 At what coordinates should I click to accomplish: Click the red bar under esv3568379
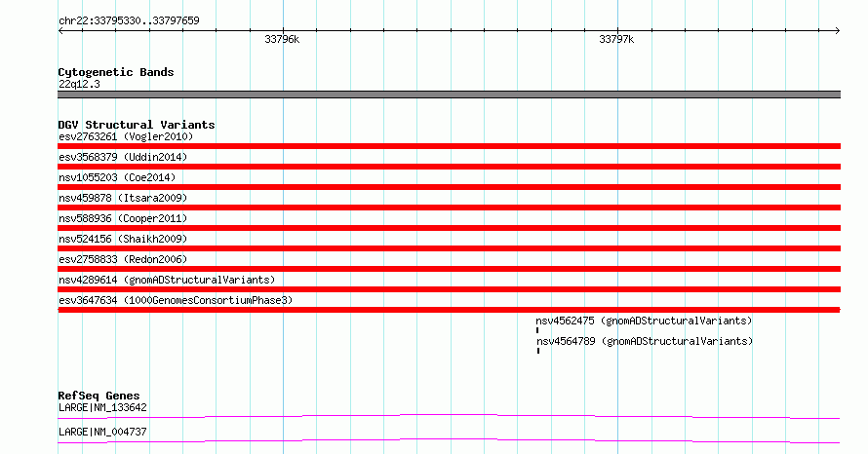pyautogui.click(x=449, y=167)
